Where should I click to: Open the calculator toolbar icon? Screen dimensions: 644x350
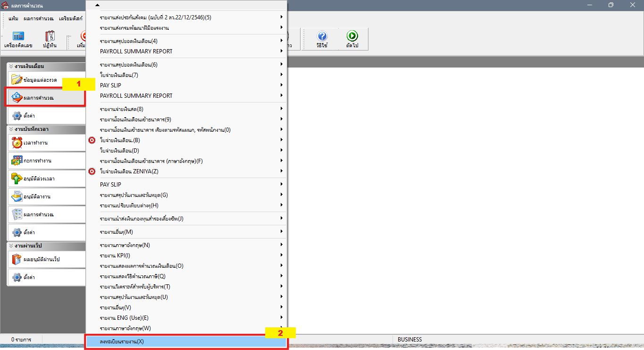[18, 39]
